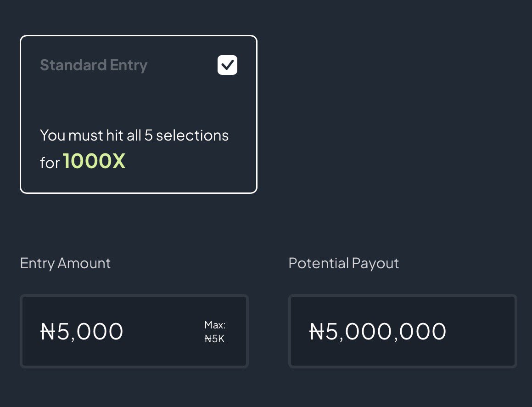The width and height of the screenshot is (532, 407).
Task: Click the ₦5K text under Max
Action: [215, 340]
